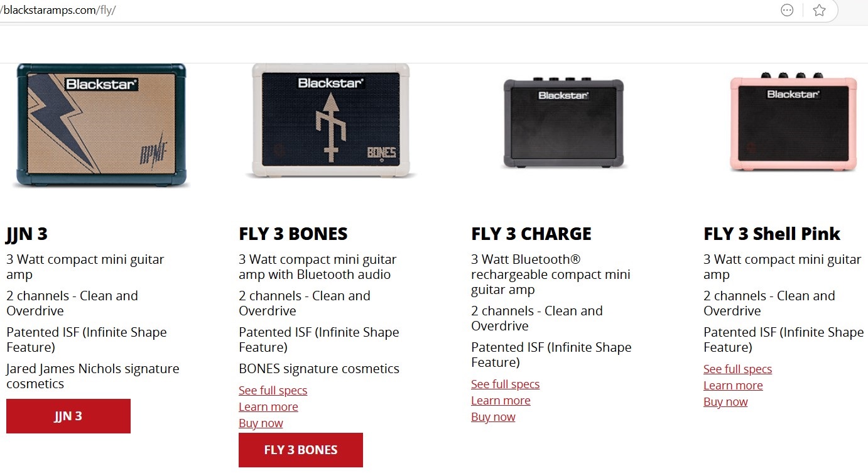Open See full specs for FLY 3 Shell Pink

737,369
